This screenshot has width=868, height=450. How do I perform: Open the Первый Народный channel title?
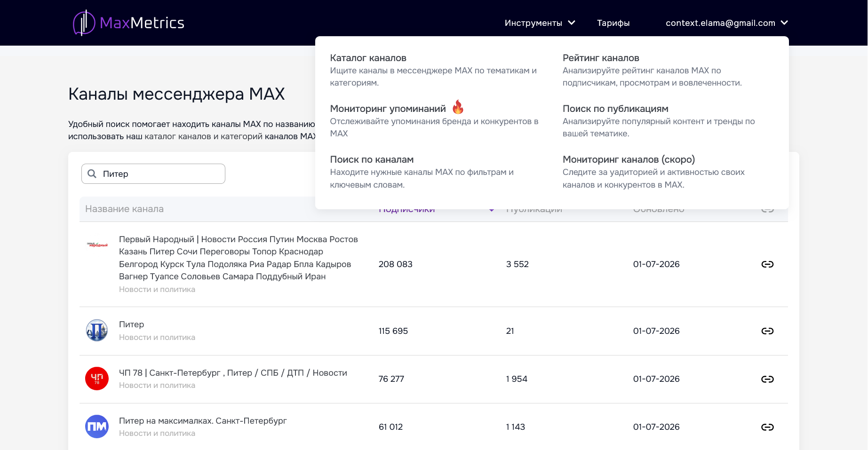(239, 258)
